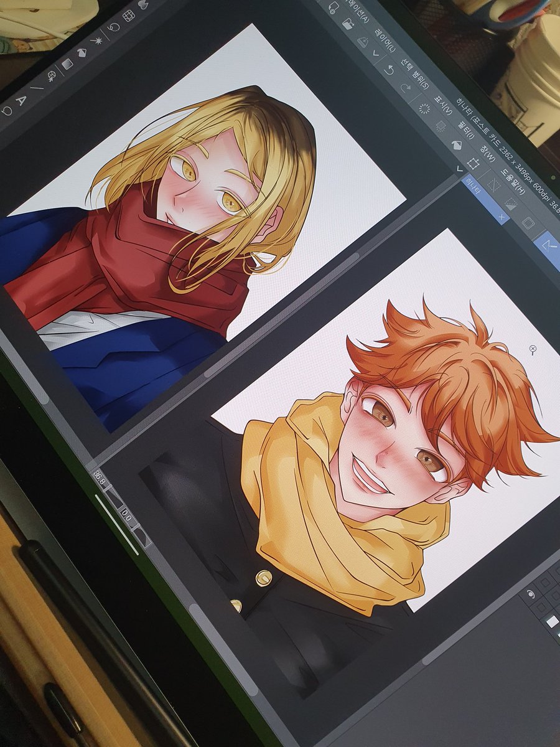Expand the command bar chevron near Undo
The height and width of the screenshot is (747, 560).
[375, 55]
